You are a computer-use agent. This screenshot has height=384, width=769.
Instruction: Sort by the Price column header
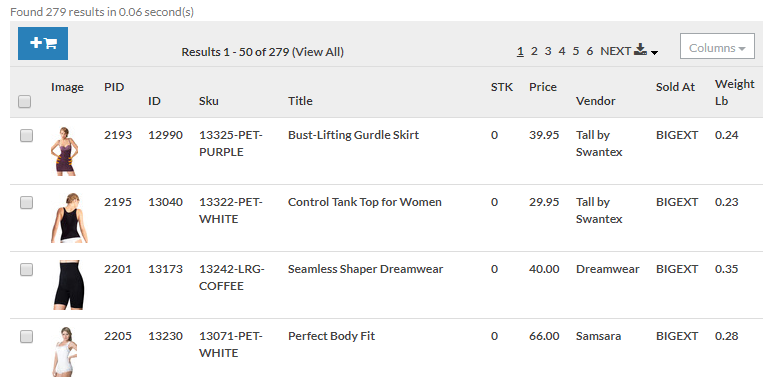click(543, 87)
